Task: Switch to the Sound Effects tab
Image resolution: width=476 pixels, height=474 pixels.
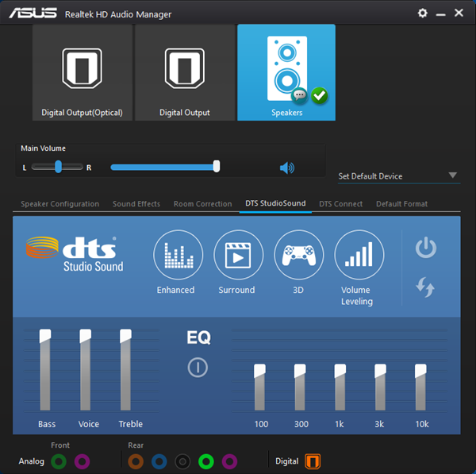Action: tap(136, 204)
